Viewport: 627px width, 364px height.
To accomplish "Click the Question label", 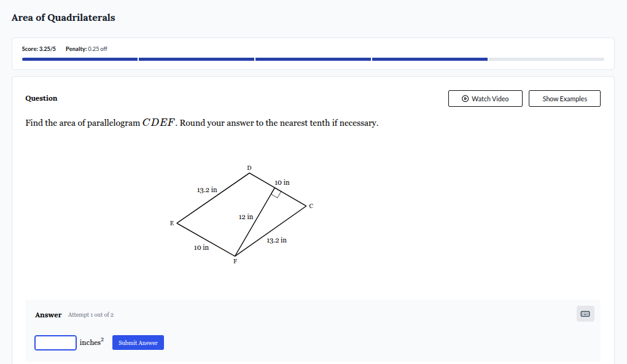I will coord(41,98).
